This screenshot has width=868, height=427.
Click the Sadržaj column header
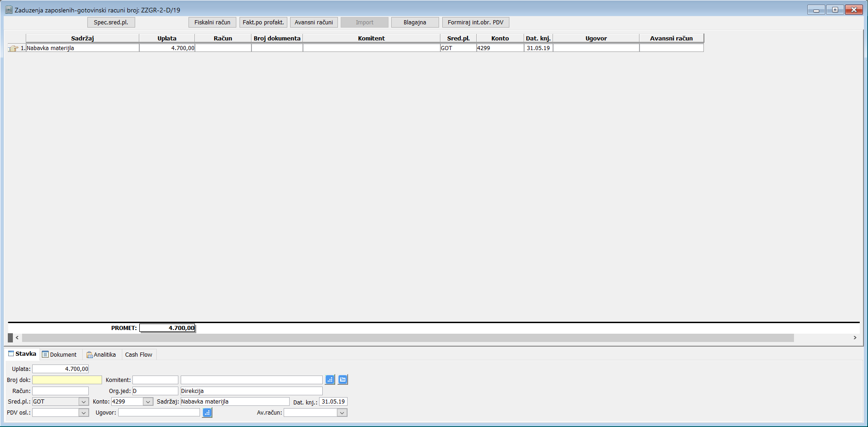click(x=83, y=39)
